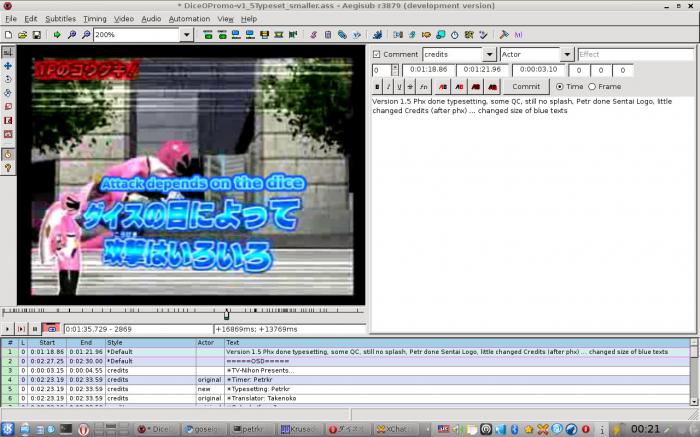Toggle italic formatting button
The image size is (700, 437).
pyautogui.click(x=388, y=87)
